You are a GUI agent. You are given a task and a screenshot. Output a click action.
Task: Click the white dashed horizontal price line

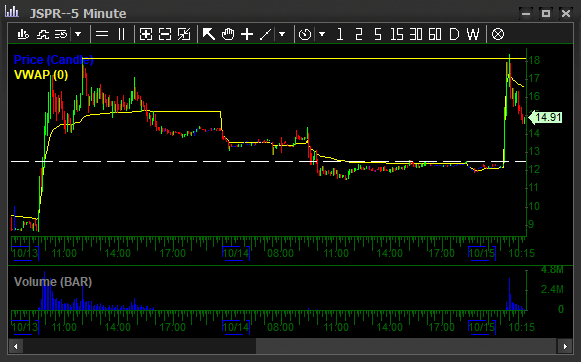(268, 162)
